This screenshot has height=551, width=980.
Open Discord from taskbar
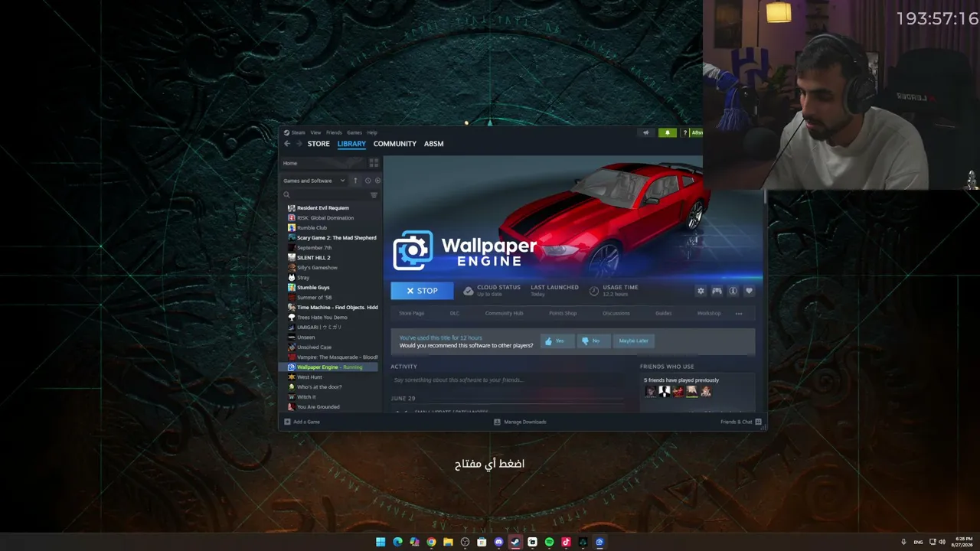pos(498,542)
